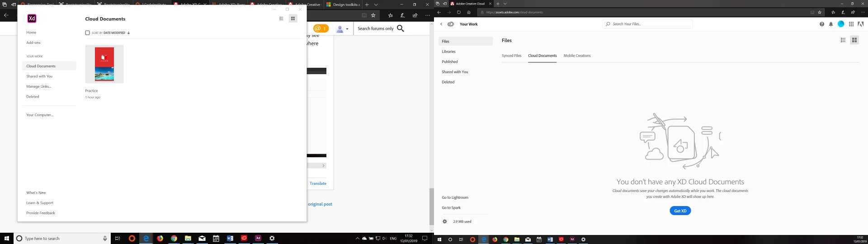Open the Creative Cloud apps grid icon

[851, 24]
